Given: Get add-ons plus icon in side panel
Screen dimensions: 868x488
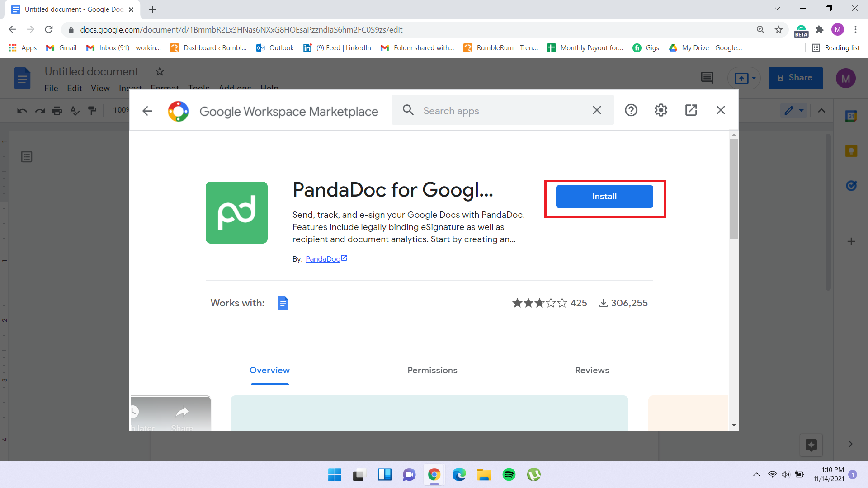Looking at the screenshot, I should point(851,241).
